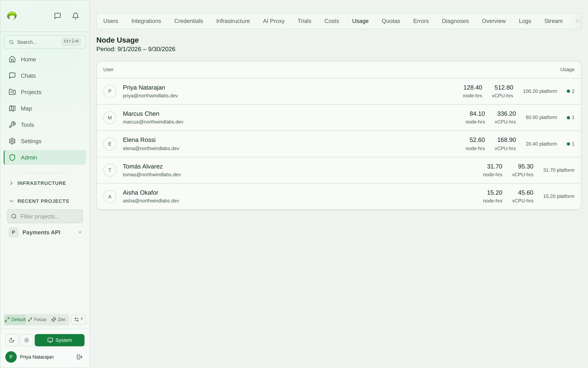This screenshot has height=368, width=588.
Task: Go to Home in the sidebar
Action: (45, 59)
